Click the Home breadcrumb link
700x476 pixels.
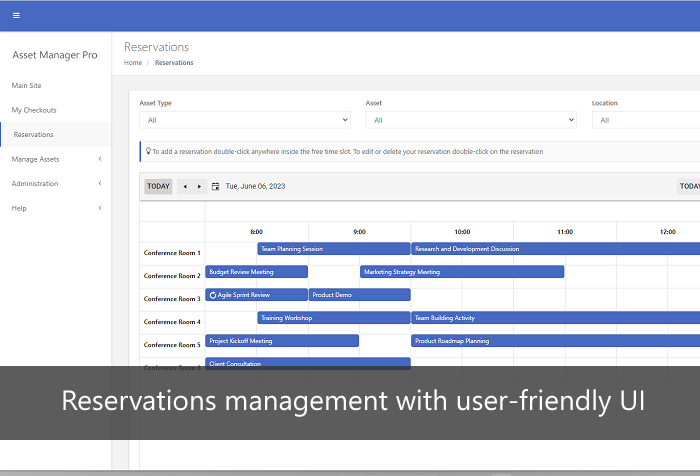coord(133,63)
